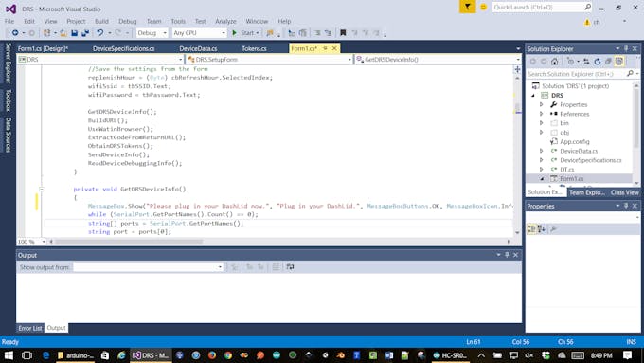Click the Property Pages wrench icon
The image size is (644, 363).
553,229
